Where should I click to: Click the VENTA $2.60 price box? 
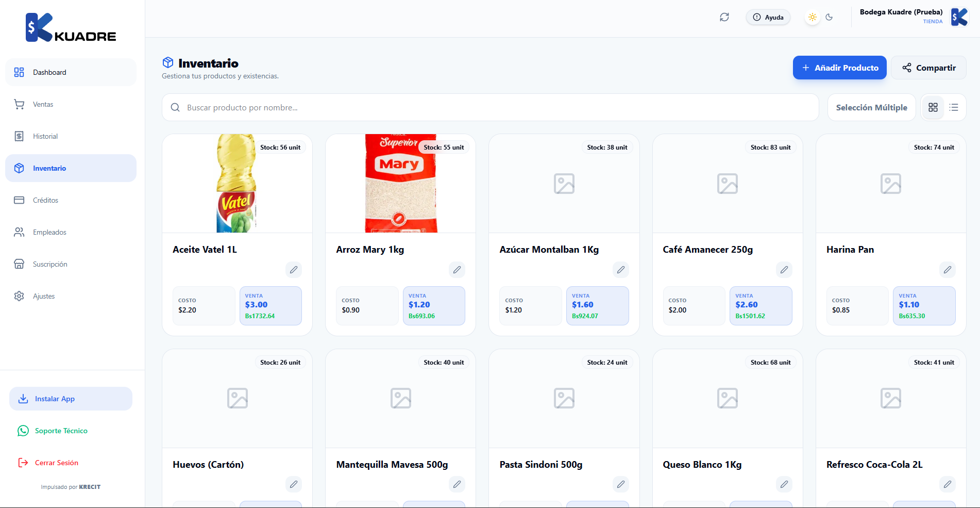[x=761, y=306]
